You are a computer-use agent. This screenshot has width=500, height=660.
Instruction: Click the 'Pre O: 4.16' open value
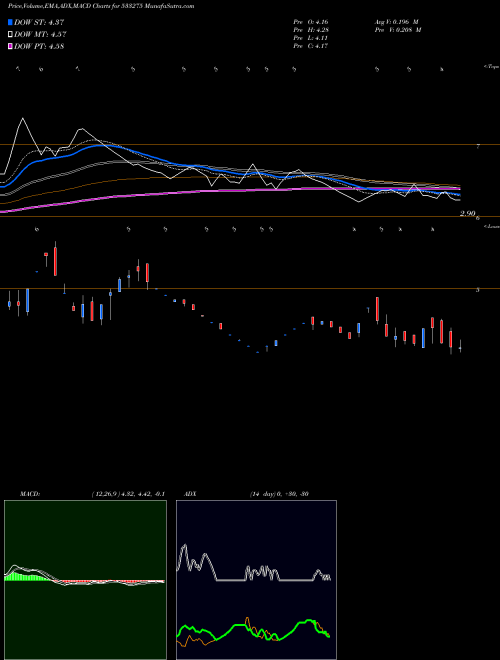click(311, 22)
